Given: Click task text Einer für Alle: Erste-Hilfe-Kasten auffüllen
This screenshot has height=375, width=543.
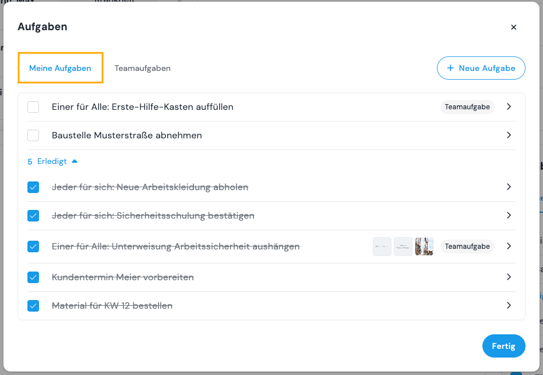Looking at the screenshot, I should (142, 107).
